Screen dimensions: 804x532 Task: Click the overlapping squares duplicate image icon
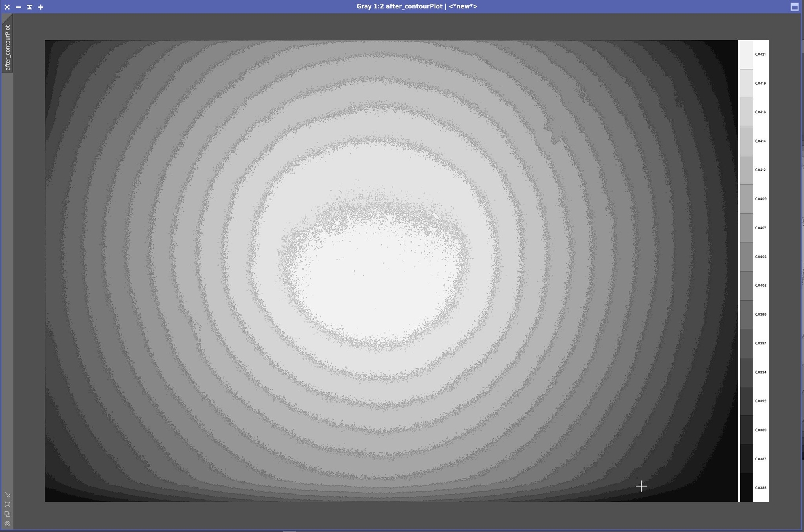coord(8,514)
